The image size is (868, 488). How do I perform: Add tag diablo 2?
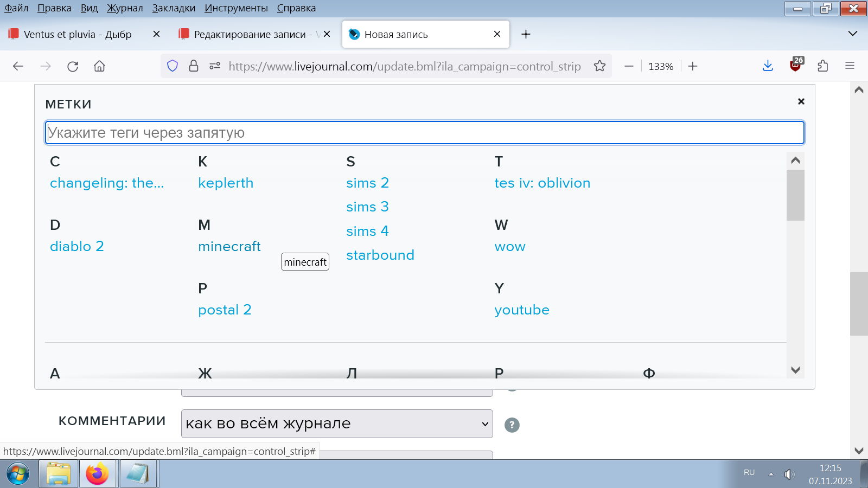(x=76, y=246)
